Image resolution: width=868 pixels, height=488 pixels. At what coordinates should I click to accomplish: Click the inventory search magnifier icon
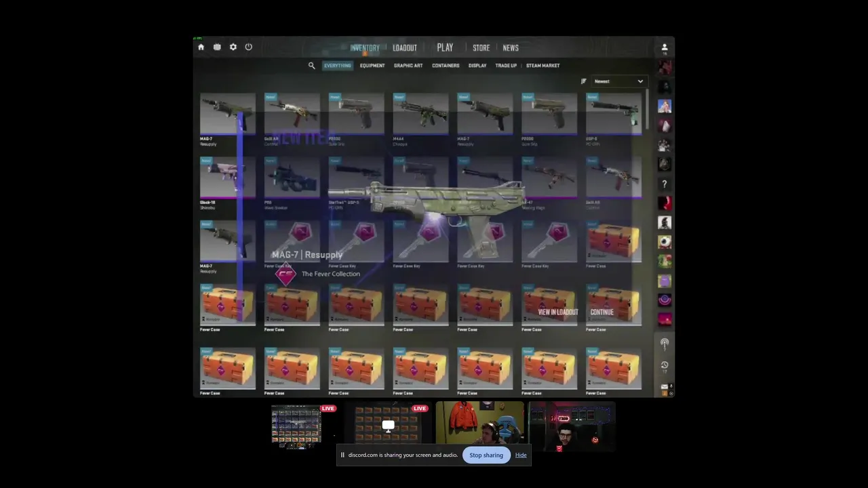pyautogui.click(x=311, y=66)
